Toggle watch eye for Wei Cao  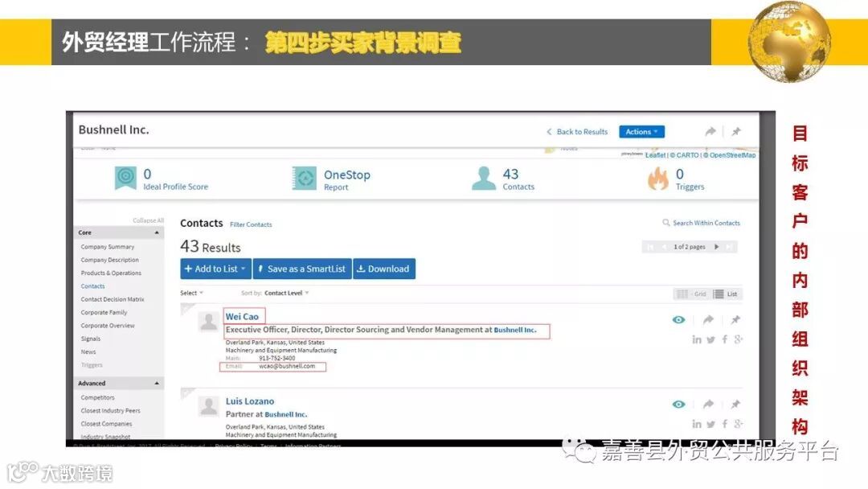678,319
